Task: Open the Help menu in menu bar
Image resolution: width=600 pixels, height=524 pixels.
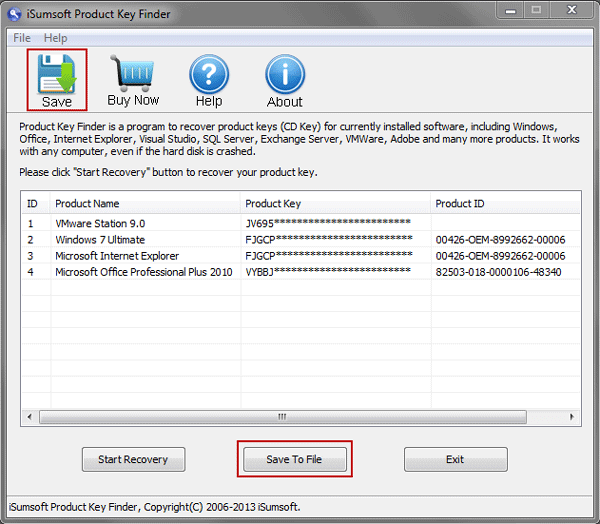Action: click(55, 38)
